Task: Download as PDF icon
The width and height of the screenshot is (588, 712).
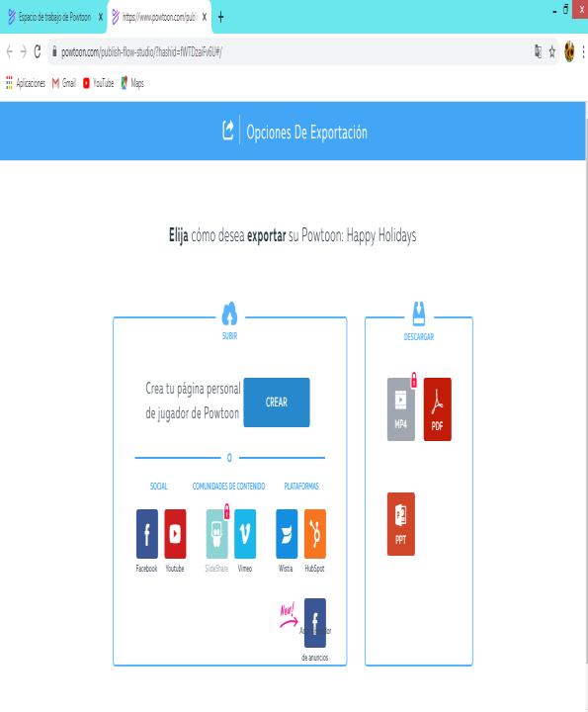Action: 438,409
